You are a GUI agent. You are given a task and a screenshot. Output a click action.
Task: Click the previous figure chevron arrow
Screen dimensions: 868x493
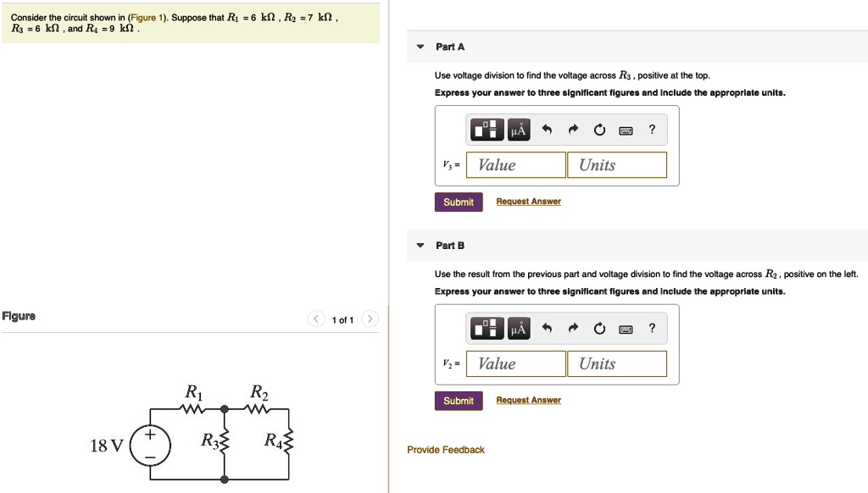[x=315, y=319]
